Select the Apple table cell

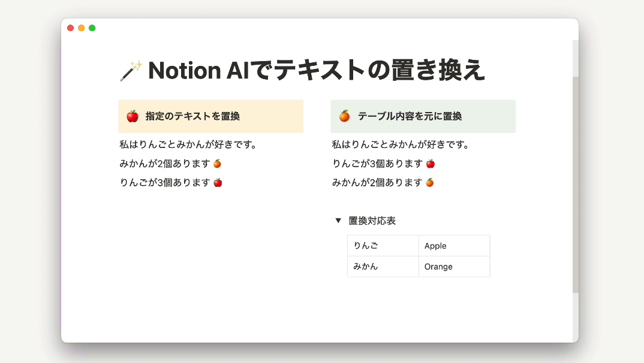pos(455,246)
